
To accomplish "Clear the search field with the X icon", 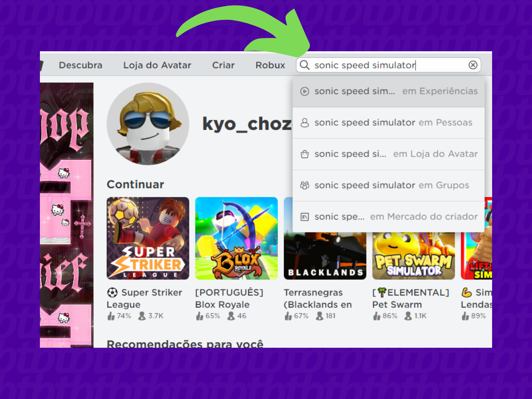I will [x=473, y=65].
